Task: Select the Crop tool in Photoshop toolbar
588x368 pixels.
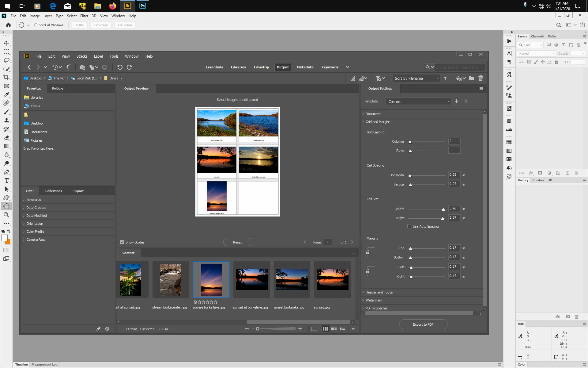Action: [6, 78]
